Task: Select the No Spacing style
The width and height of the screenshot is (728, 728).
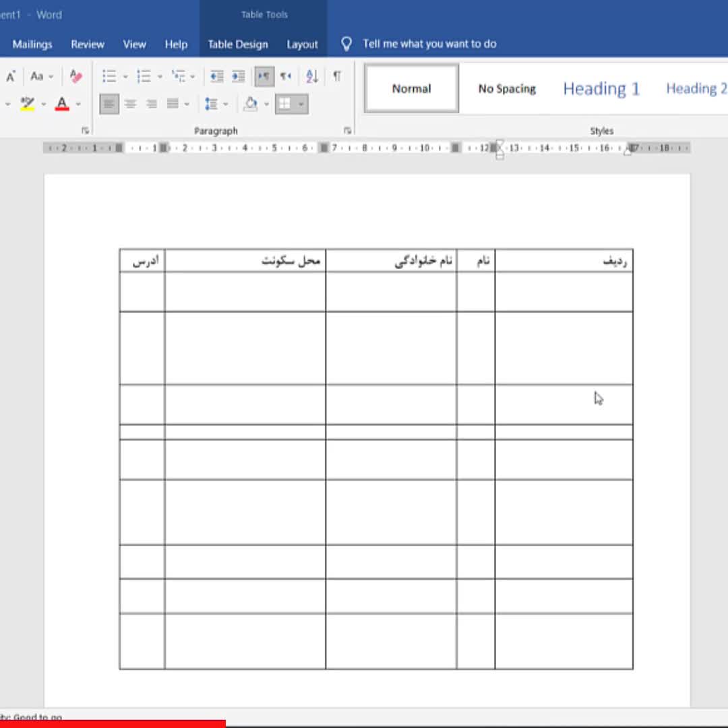Action: 507,89
